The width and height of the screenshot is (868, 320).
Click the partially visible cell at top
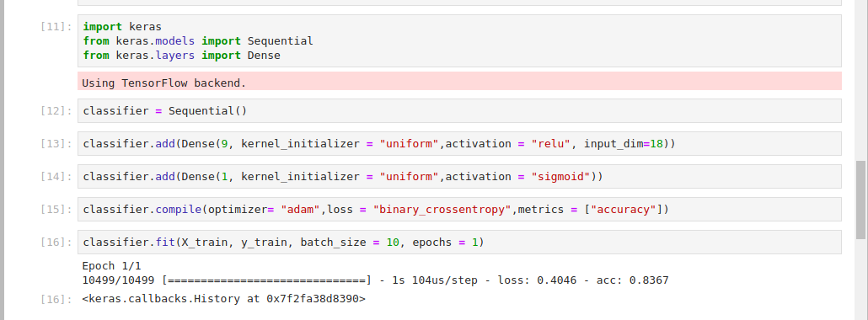click(459, 3)
